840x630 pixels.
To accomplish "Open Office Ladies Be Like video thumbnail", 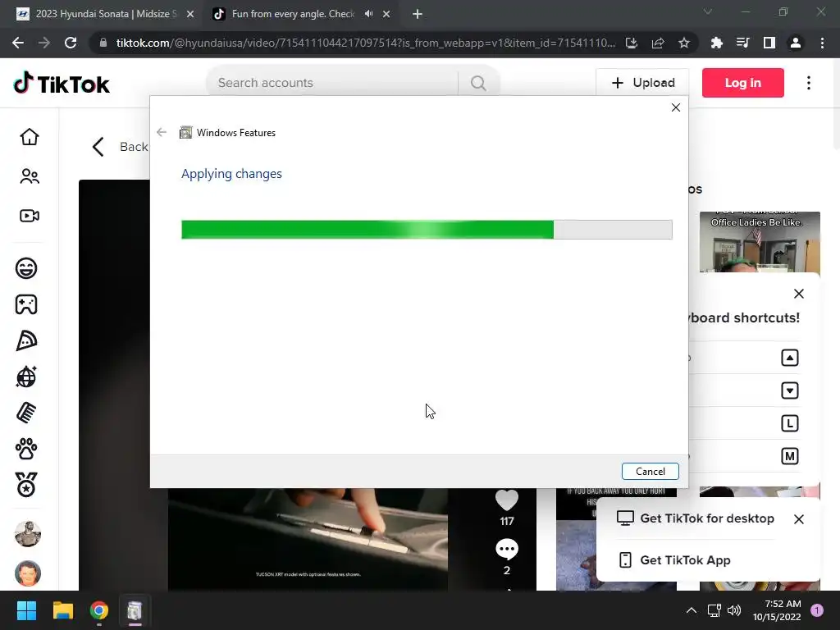I will point(760,242).
